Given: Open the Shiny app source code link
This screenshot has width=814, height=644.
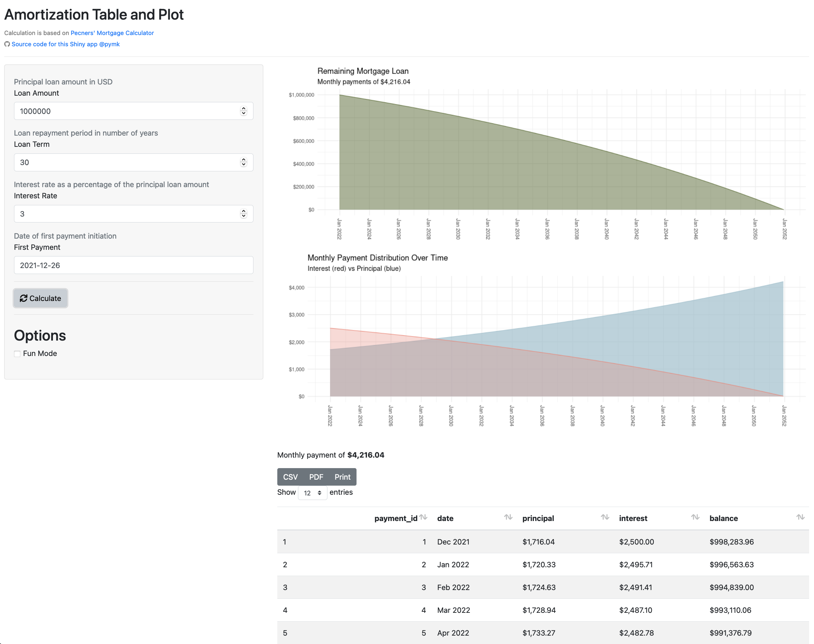Looking at the screenshot, I should pyautogui.click(x=65, y=44).
